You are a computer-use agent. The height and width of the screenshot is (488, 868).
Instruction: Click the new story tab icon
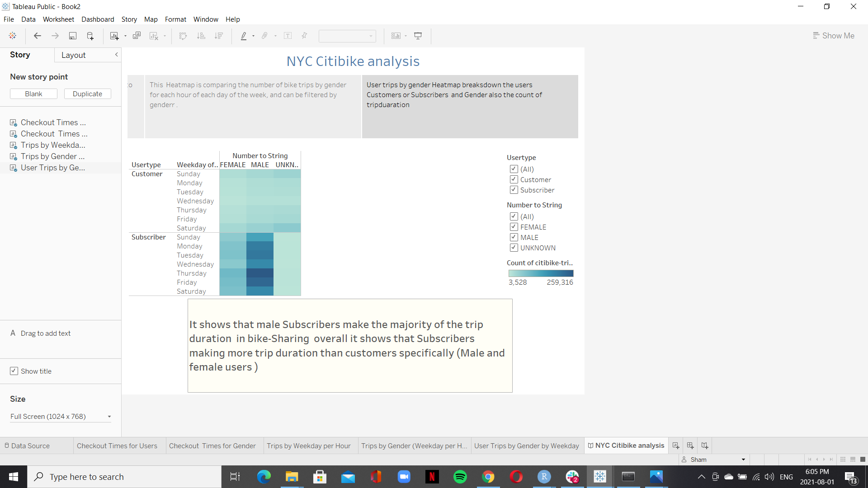click(x=705, y=446)
